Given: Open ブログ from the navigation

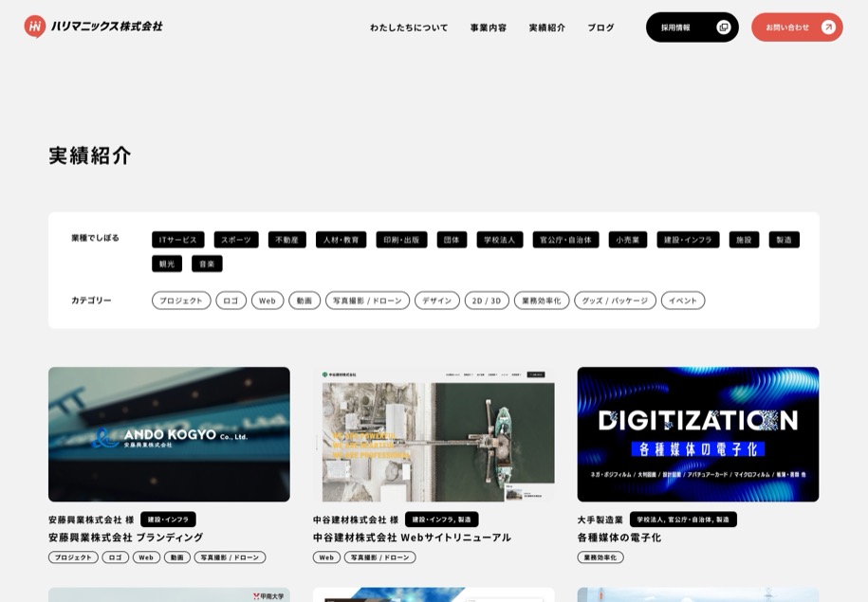Looking at the screenshot, I should (x=600, y=27).
